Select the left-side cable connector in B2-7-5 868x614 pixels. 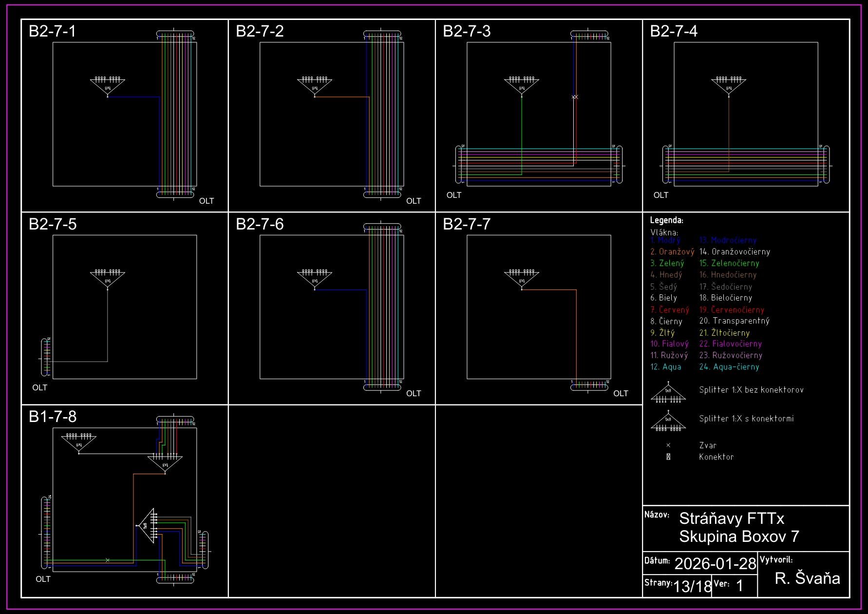point(46,357)
